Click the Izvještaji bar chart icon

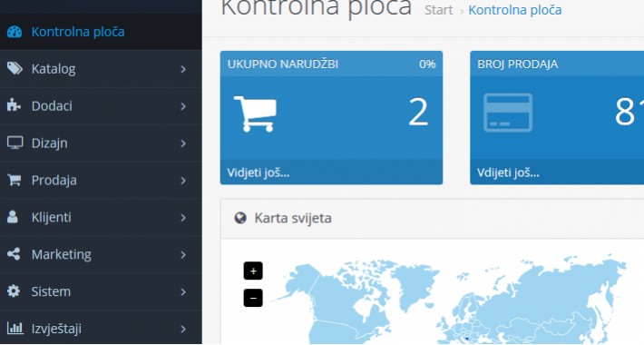[15, 328]
